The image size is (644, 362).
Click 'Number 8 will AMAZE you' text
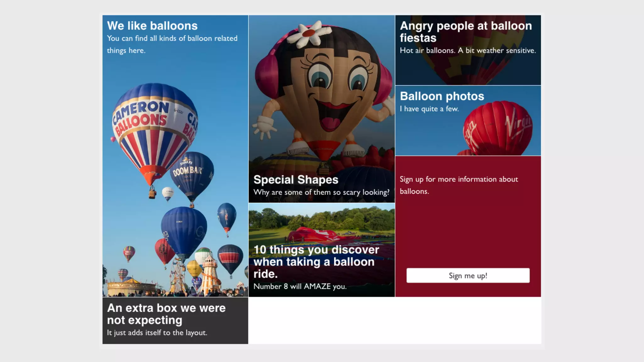pos(300,286)
